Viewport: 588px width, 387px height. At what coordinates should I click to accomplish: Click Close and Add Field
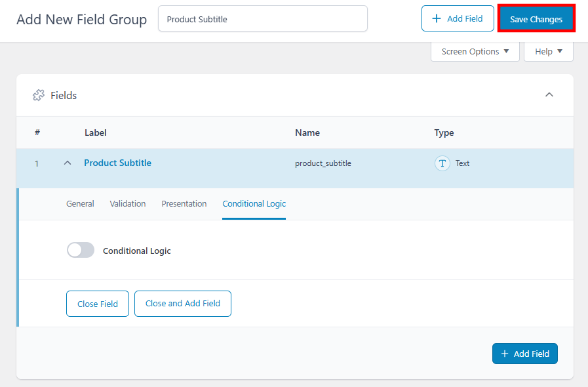pos(182,304)
